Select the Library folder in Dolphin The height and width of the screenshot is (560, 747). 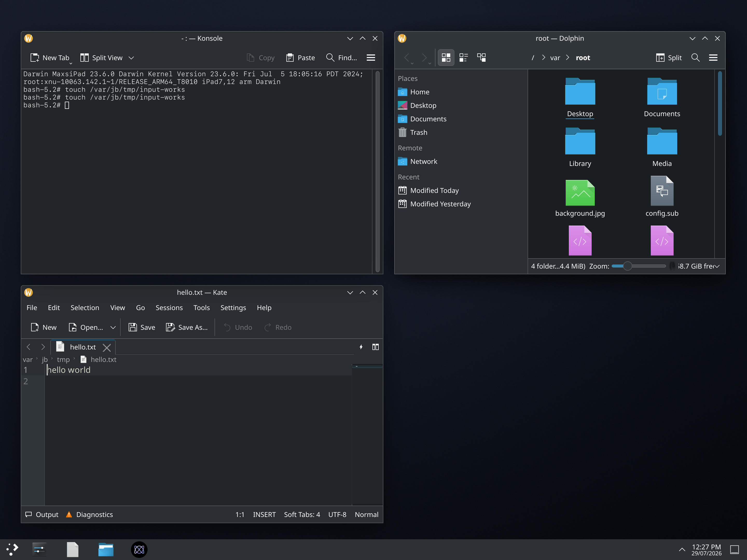click(x=580, y=147)
